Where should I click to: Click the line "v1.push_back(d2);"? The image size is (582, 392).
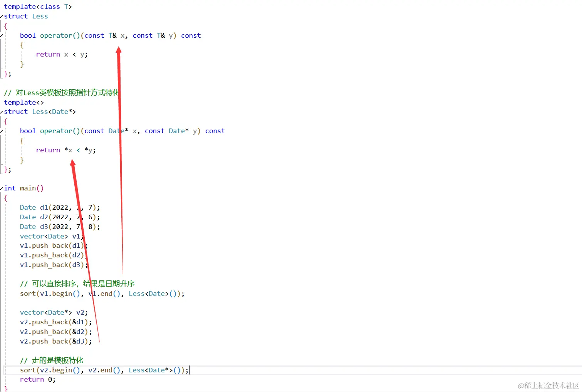pos(54,255)
